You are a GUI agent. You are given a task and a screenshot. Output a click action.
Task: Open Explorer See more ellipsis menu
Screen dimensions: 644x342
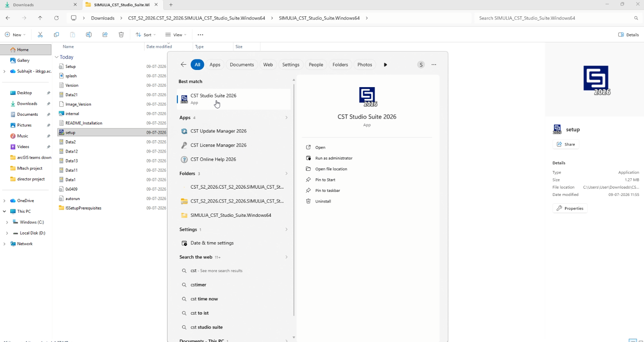tap(200, 35)
